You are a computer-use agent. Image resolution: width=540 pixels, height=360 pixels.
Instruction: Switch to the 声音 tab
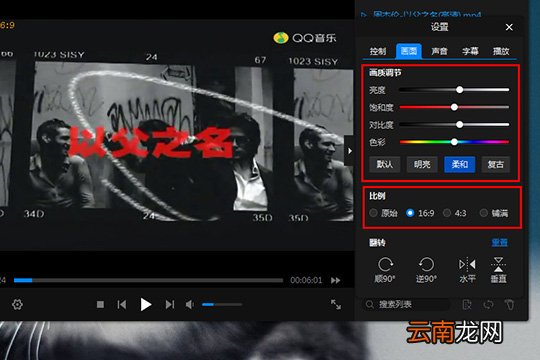[439, 51]
